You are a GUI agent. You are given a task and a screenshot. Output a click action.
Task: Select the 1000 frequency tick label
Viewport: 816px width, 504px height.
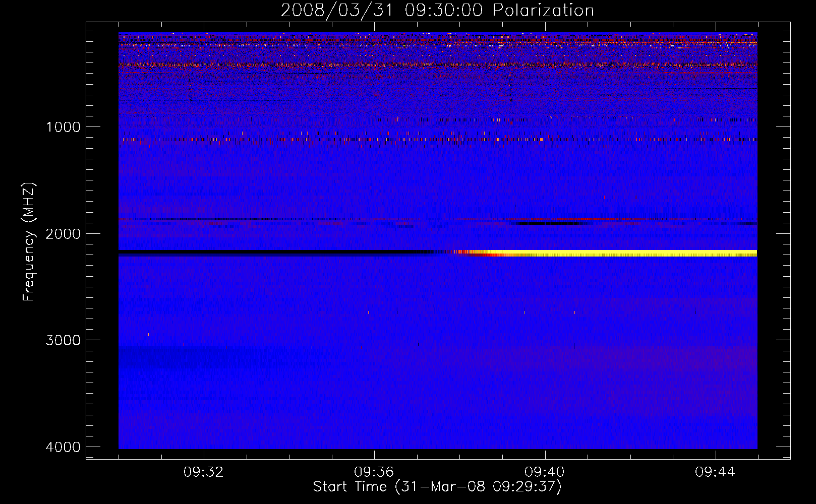coord(63,127)
